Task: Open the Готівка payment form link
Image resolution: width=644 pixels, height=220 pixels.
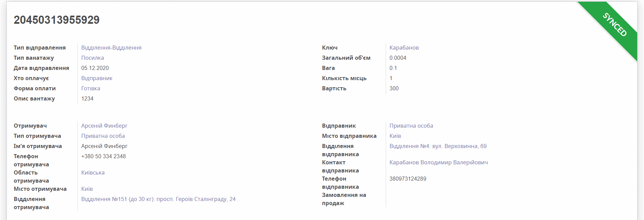Action: point(91,88)
